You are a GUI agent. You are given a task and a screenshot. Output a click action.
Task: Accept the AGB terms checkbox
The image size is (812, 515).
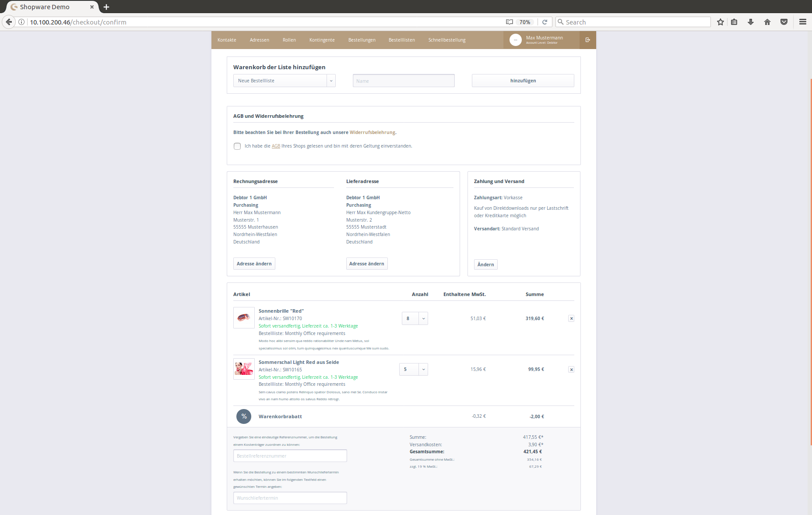click(237, 146)
